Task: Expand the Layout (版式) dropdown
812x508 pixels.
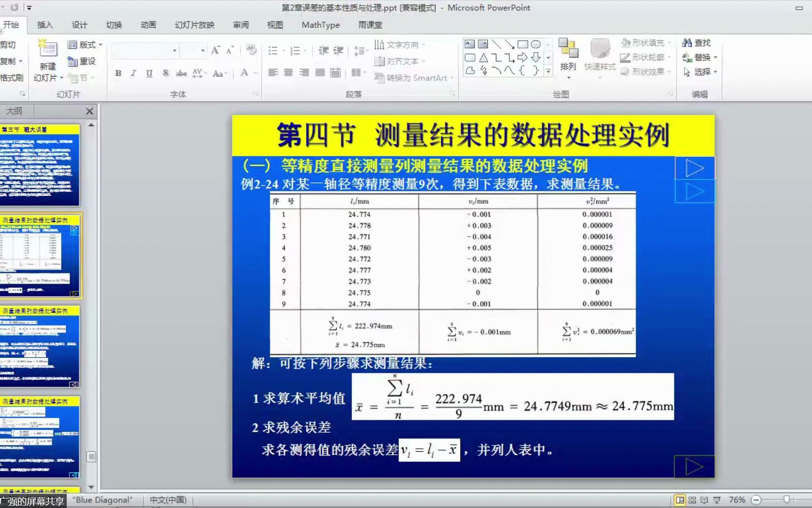Action: pyautogui.click(x=85, y=45)
